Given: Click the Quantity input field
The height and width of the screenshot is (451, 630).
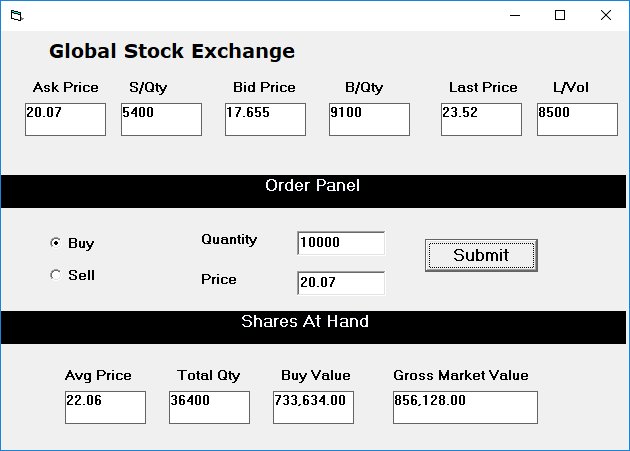Looking at the screenshot, I should tap(341, 243).
